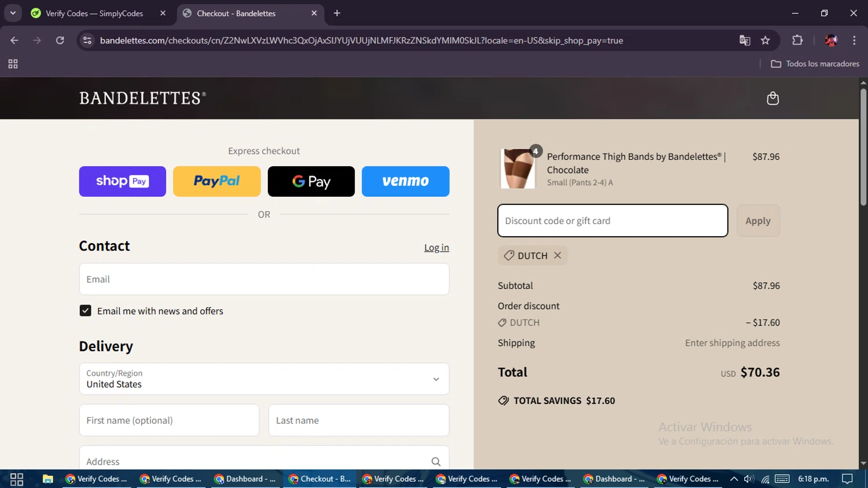
Task: Open the tab search dropdown arrow
Action: pyautogui.click(x=13, y=13)
